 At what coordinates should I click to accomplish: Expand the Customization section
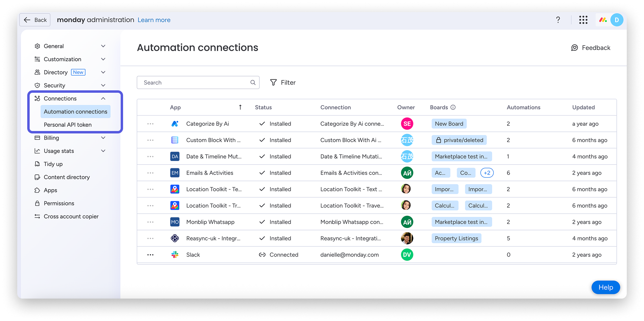(103, 59)
